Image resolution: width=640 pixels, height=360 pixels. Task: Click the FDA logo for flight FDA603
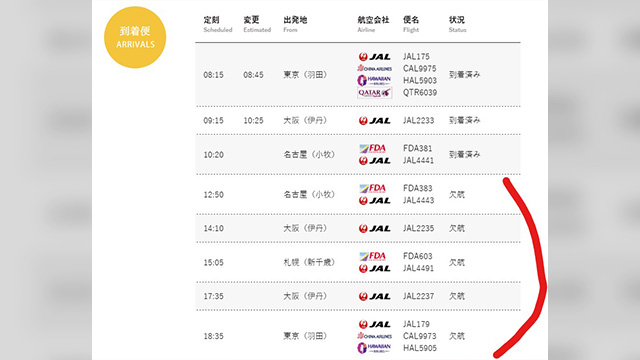(373, 256)
